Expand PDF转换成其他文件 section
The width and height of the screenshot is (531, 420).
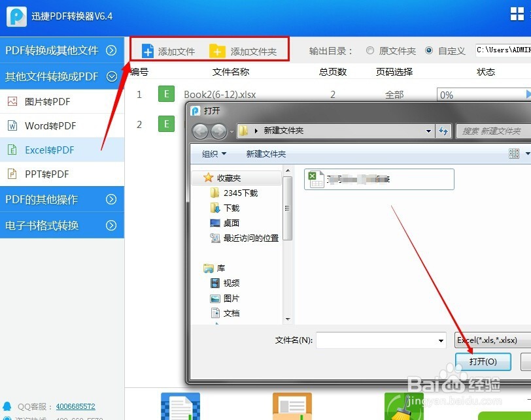[x=62, y=50]
